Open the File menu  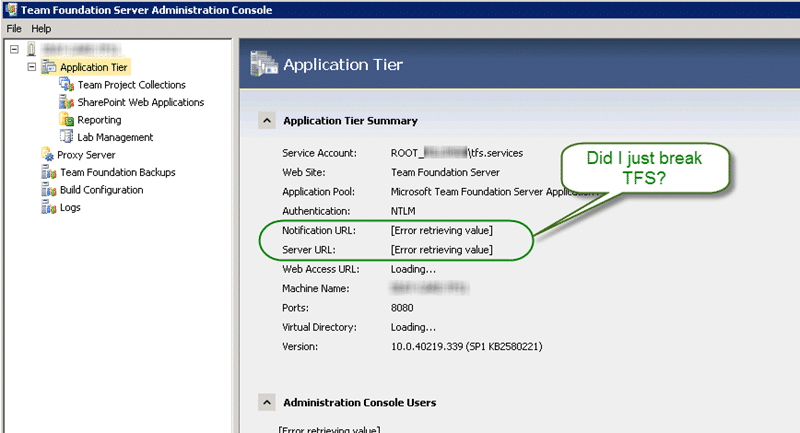pos(14,29)
